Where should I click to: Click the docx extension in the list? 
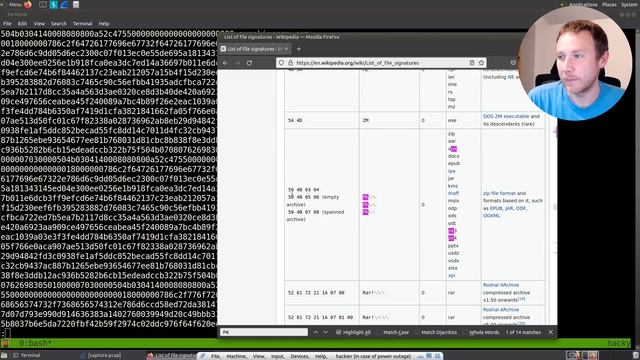pyautogui.click(x=453, y=156)
